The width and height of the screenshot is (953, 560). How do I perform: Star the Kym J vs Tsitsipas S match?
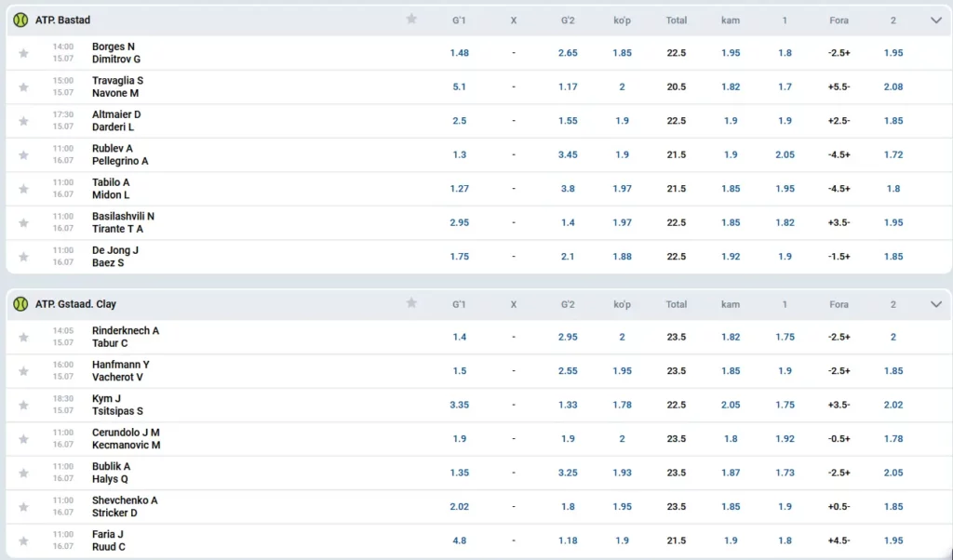point(23,406)
